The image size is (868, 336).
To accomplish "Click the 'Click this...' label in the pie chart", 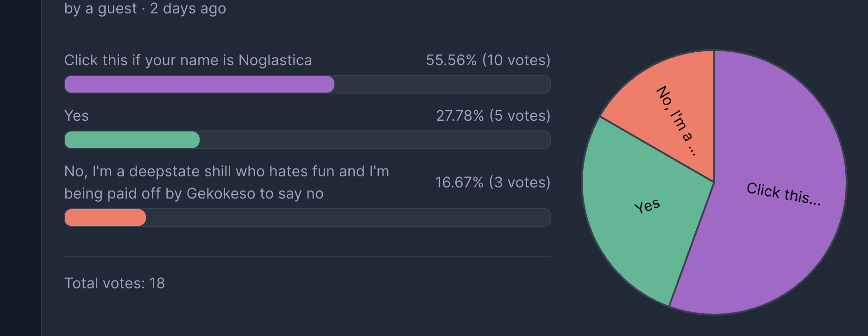I will (x=783, y=194).
